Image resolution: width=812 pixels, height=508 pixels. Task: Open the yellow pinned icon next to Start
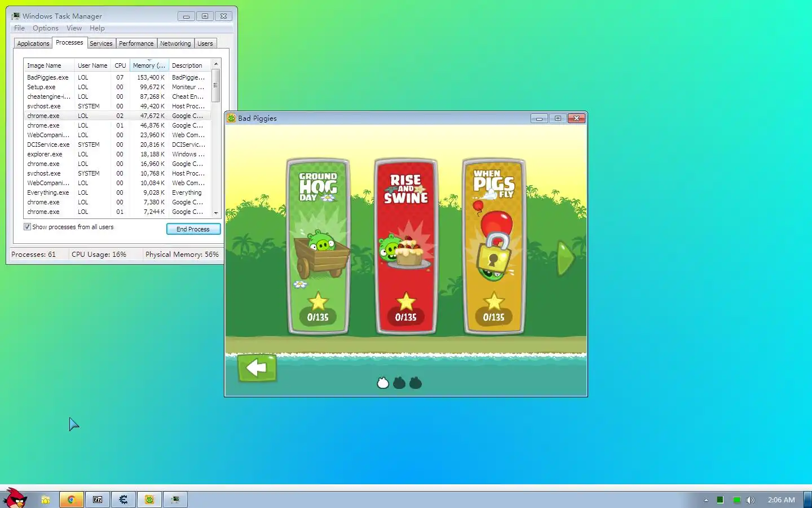click(46, 500)
